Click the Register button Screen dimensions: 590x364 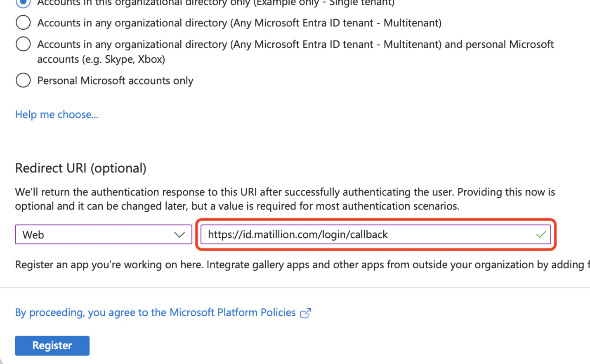pyautogui.click(x=52, y=345)
